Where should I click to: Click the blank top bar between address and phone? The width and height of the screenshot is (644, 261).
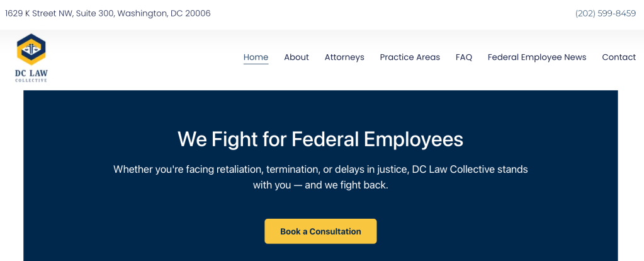tap(390, 13)
